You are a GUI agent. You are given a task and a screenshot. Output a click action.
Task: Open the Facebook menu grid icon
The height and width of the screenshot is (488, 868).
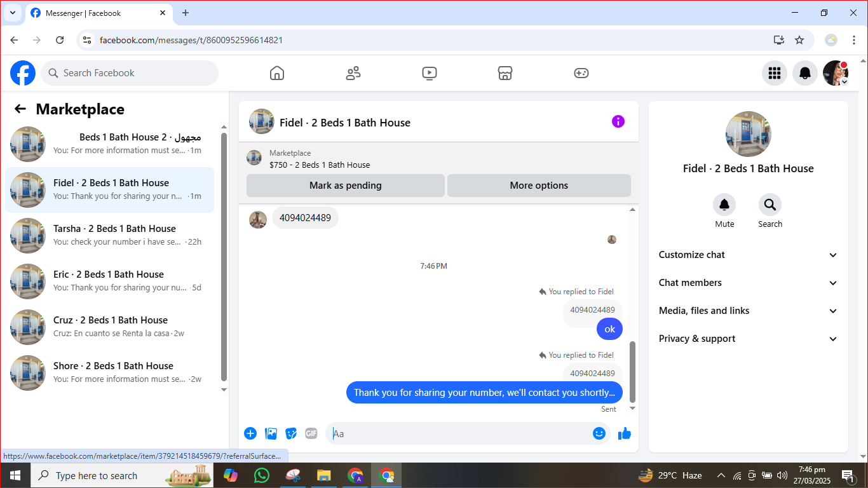[775, 73]
